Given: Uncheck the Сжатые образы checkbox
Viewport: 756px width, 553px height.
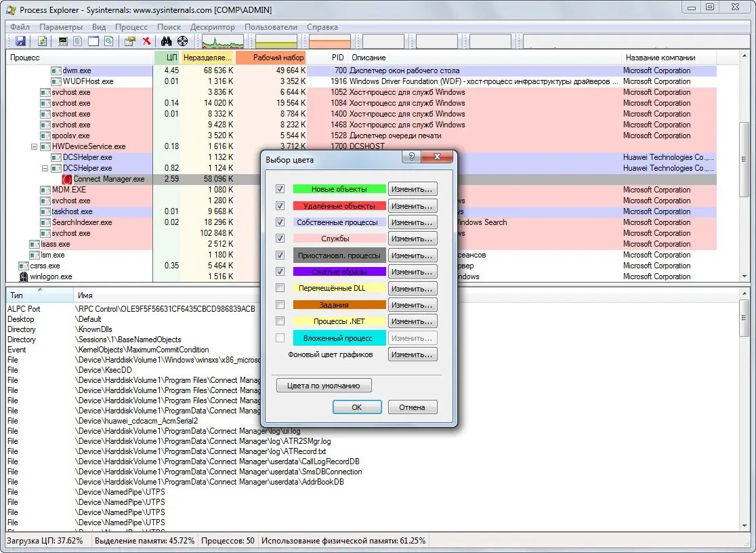Looking at the screenshot, I should coord(280,272).
